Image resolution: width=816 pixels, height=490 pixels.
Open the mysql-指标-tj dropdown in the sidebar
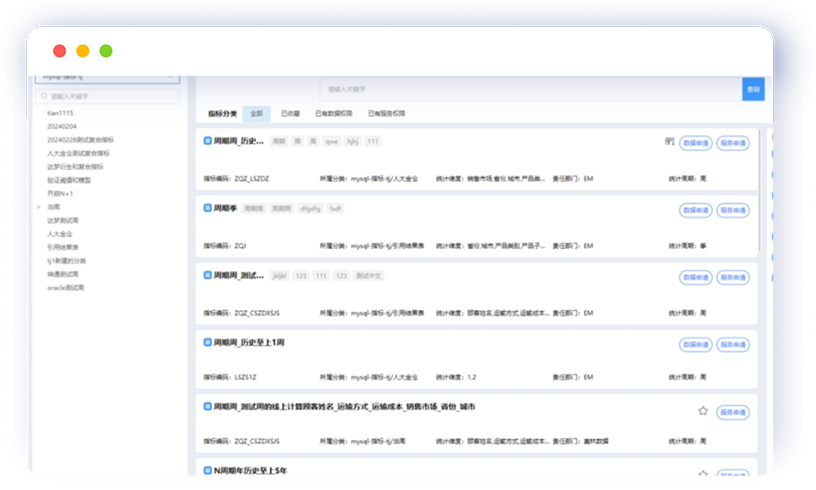[107, 76]
